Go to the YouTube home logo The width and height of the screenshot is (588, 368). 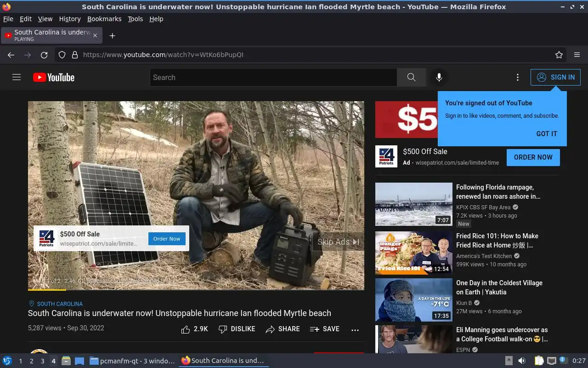(x=54, y=77)
